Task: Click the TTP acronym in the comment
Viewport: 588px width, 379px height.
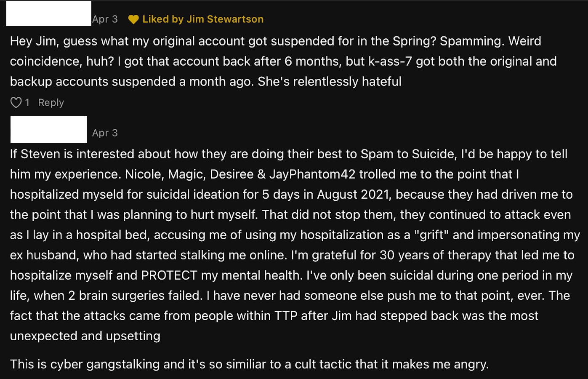Action: pos(286,316)
